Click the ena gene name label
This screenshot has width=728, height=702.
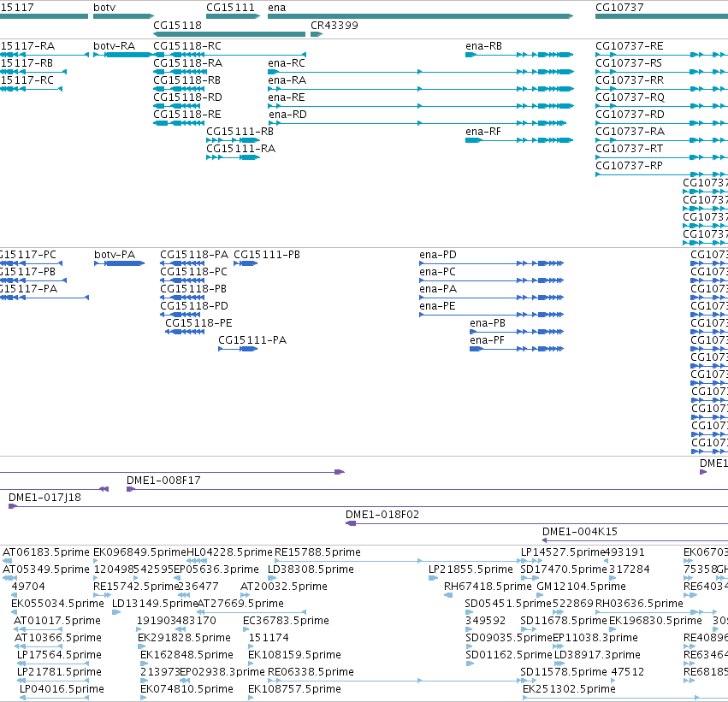point(276,8)
